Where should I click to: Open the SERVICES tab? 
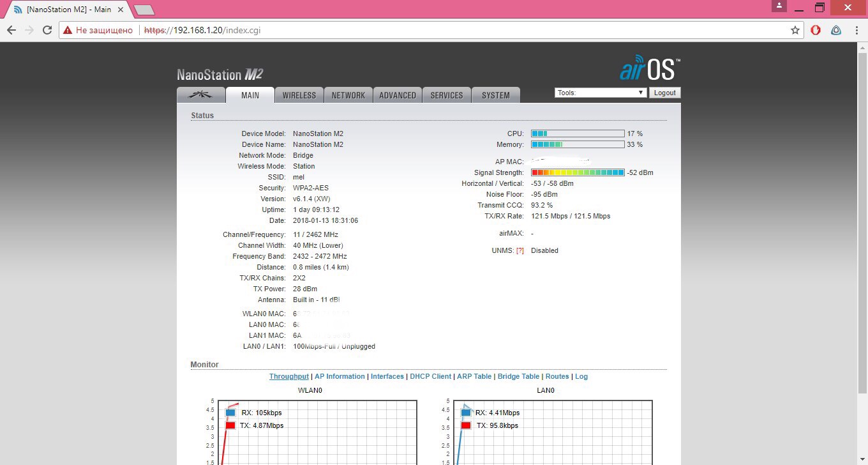coord(447,95)
